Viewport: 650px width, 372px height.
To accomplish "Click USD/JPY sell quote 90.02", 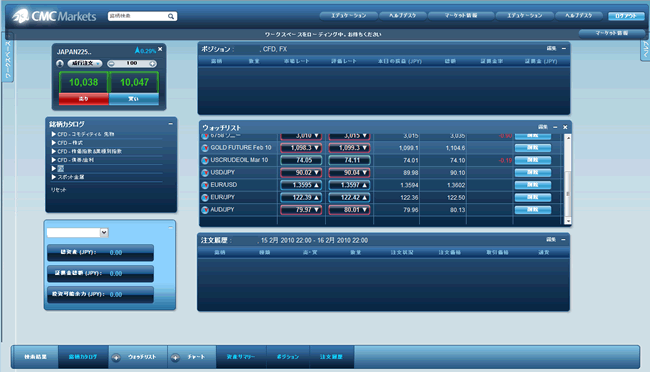I will click(301, 173).
